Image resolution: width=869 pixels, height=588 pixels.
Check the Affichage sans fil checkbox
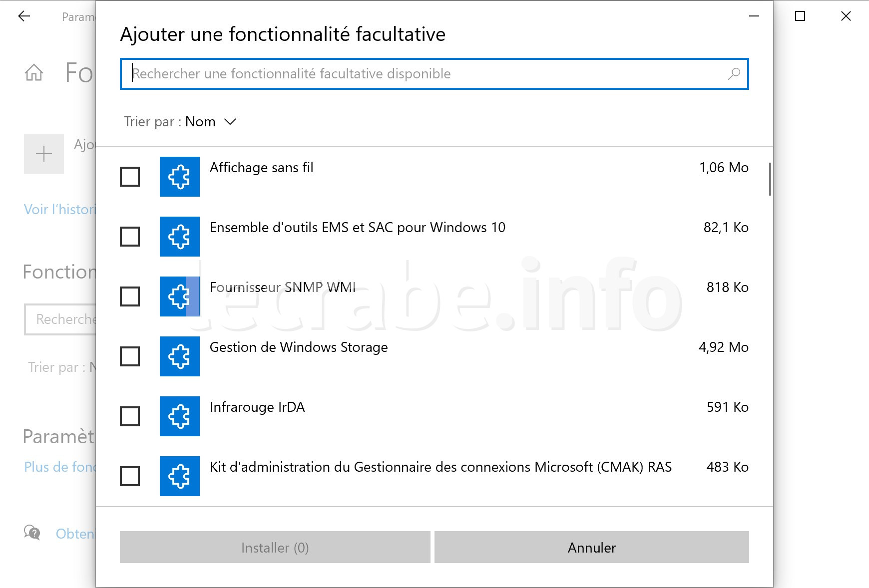pyautogui.click(x=130, y=177)
